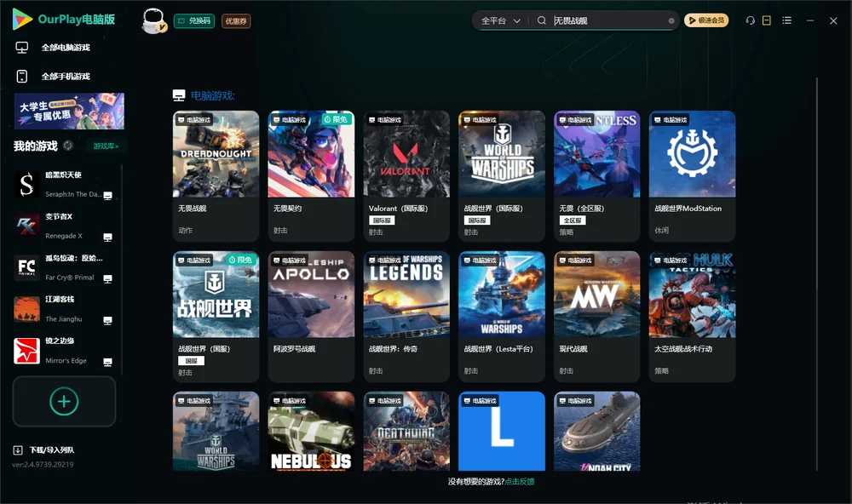The image size is (852, 504).
Task: Open the 现代战舰 MW card
Action: (x=596, y=317)
